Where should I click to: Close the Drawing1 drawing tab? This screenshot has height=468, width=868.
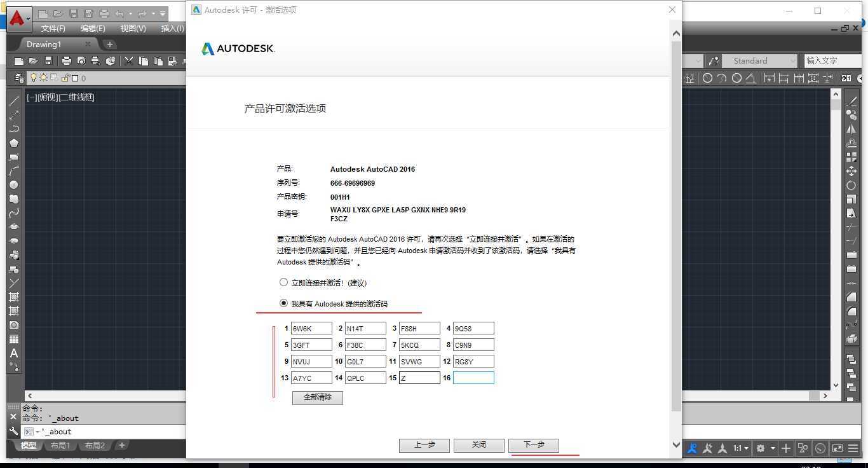(x=89, y=45)
